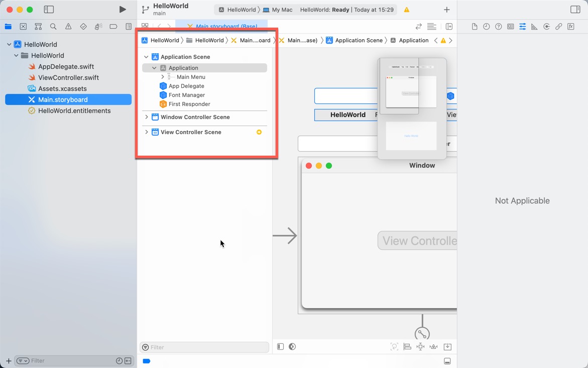Open the History inspector
The image size is (588, 368).
(x=487, y=26)
